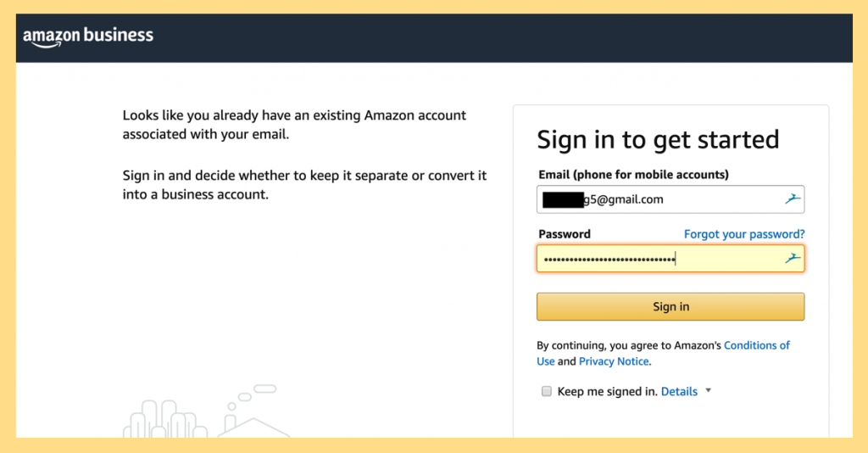Open the Details link

[x=679, y=391]
